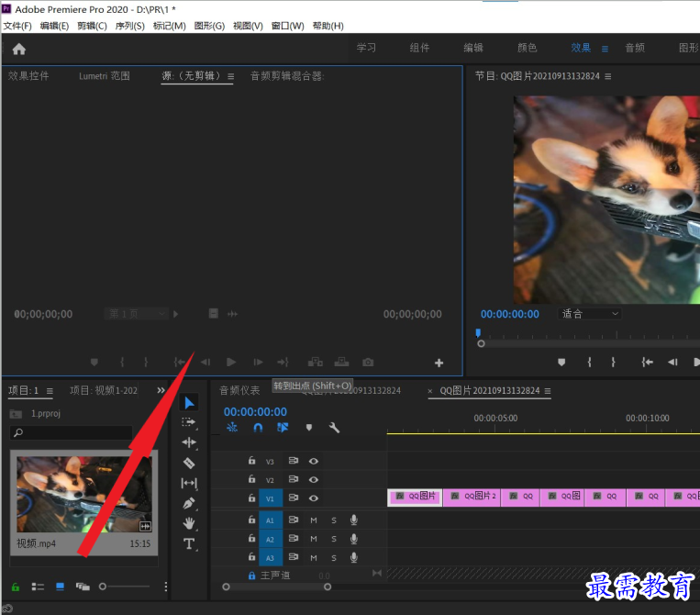Switch to 效果控件 tab

pos(28,76)
